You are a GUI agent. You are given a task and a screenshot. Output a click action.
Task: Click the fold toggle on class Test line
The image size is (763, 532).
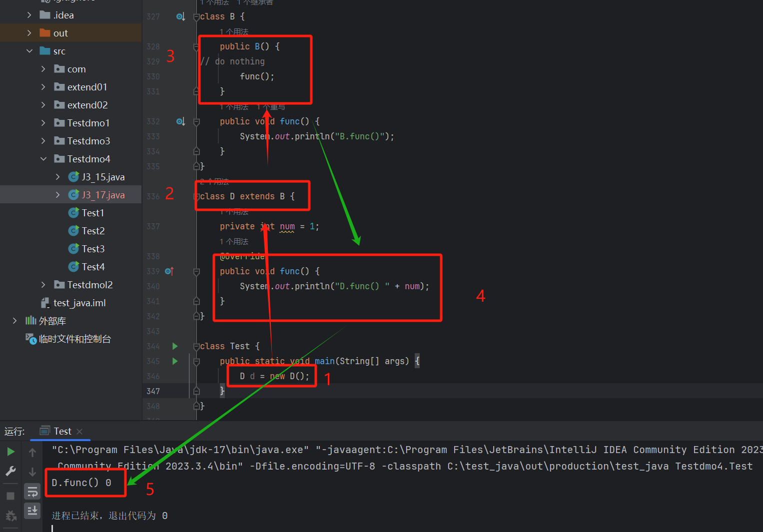196,346
